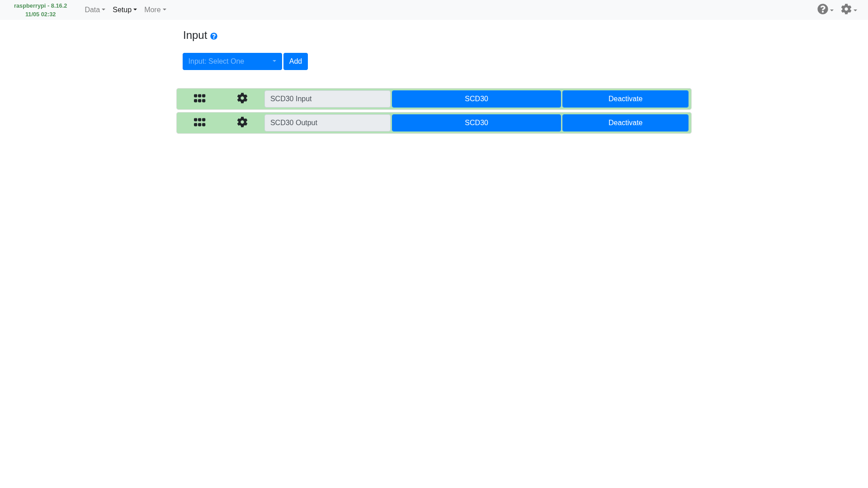The width and height of the screenshot is (868, 488).
Task: Open settings gear for SCD30 Input
Action: (x=242, y=99)
